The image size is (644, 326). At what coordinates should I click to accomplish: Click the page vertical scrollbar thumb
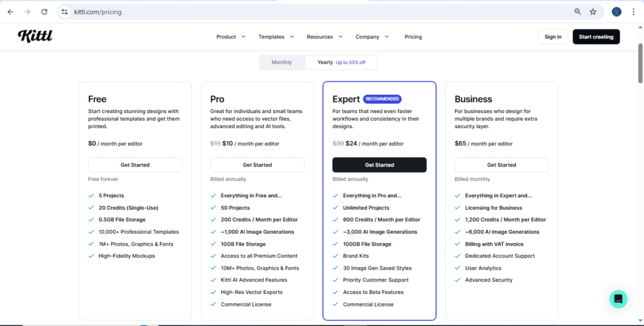tap(640, 63)
